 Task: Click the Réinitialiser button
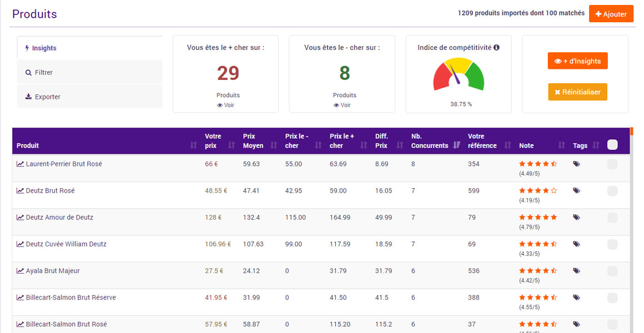(x=577, y=92)
